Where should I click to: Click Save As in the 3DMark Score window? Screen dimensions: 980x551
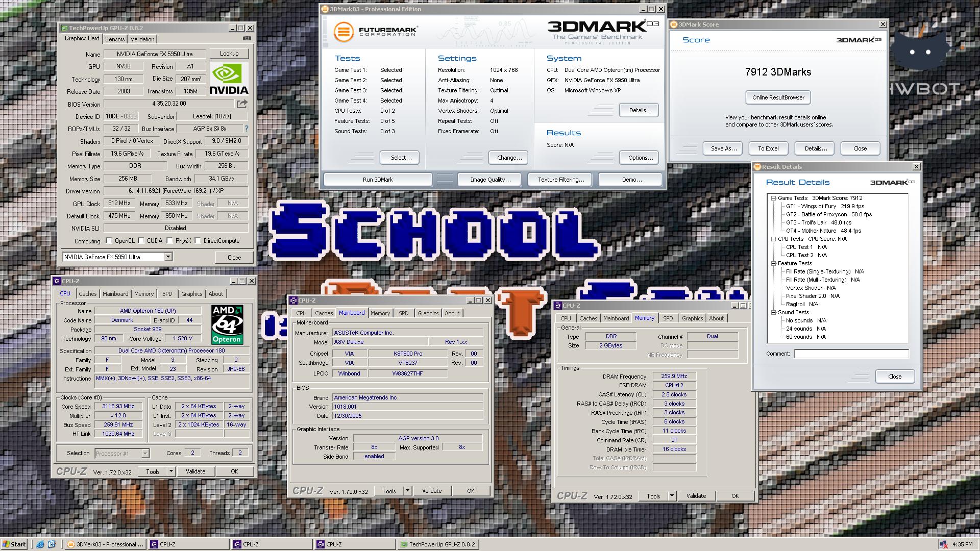click(723, 148)
